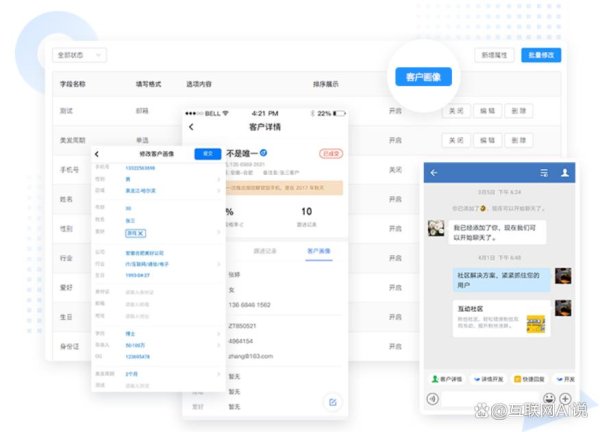This screenshot has width=600, height=432.
Task: Open the 互动社区 shared card
Action: 501,318
